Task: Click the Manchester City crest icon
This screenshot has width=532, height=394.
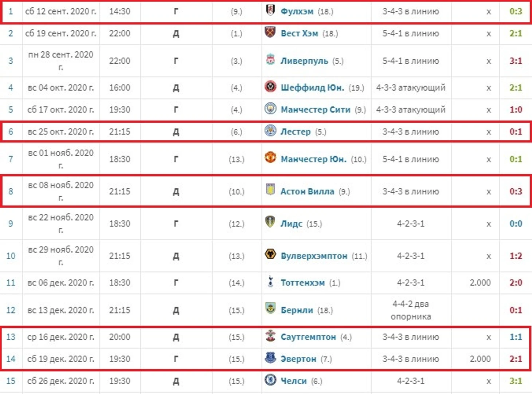Action: [x=270, y=109]
